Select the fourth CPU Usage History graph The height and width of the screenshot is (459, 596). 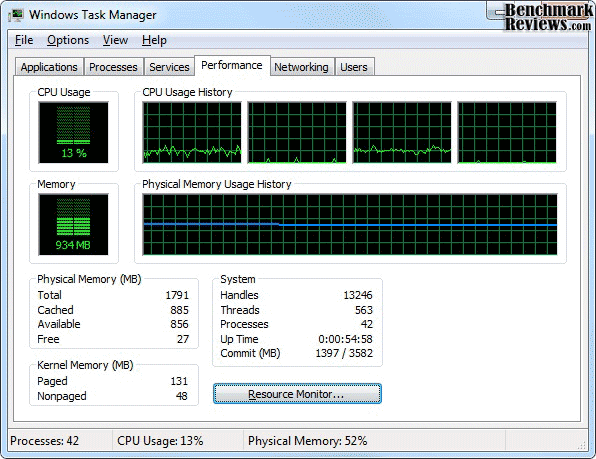pos(507,132)
